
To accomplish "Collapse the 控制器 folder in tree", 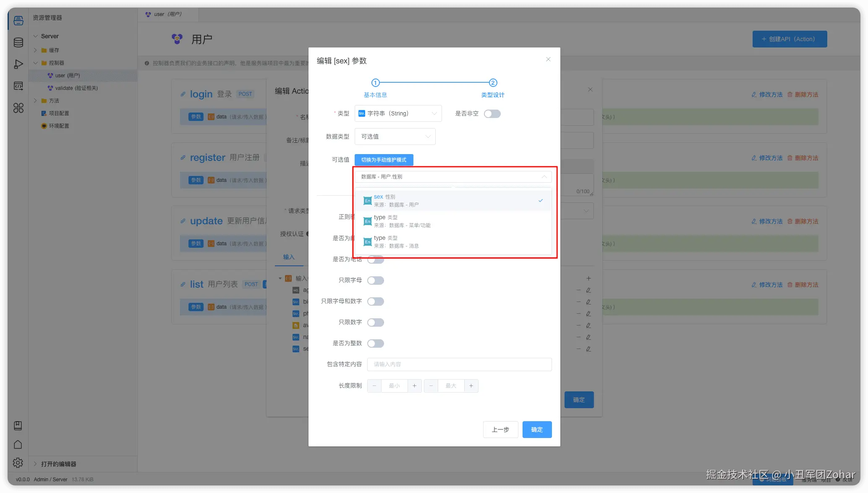I will (x=36, y=63).
